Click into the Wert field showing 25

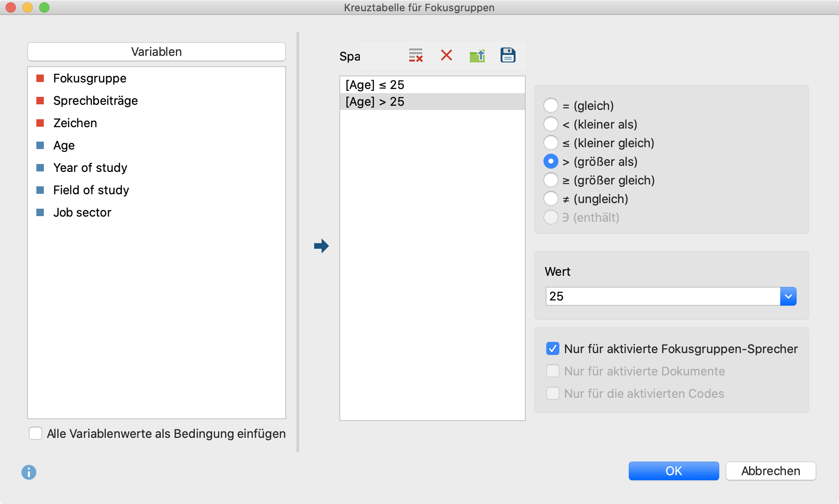click(x=663, y=296)
